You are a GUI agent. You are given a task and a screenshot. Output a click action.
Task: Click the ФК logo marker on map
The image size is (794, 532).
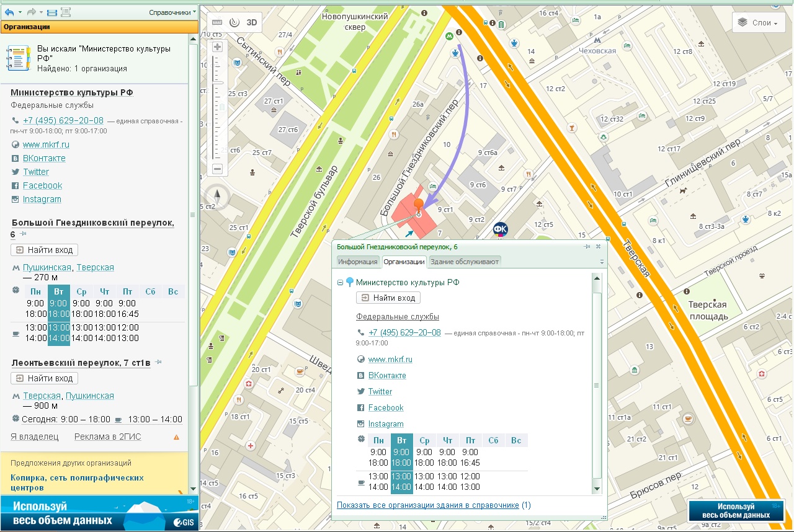click(500, 230)
